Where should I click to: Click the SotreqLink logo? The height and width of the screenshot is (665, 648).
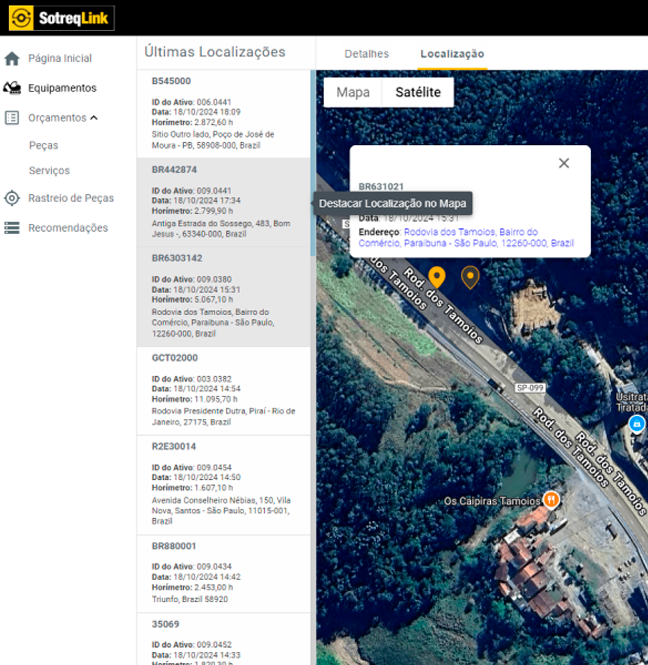pos(61,18)
